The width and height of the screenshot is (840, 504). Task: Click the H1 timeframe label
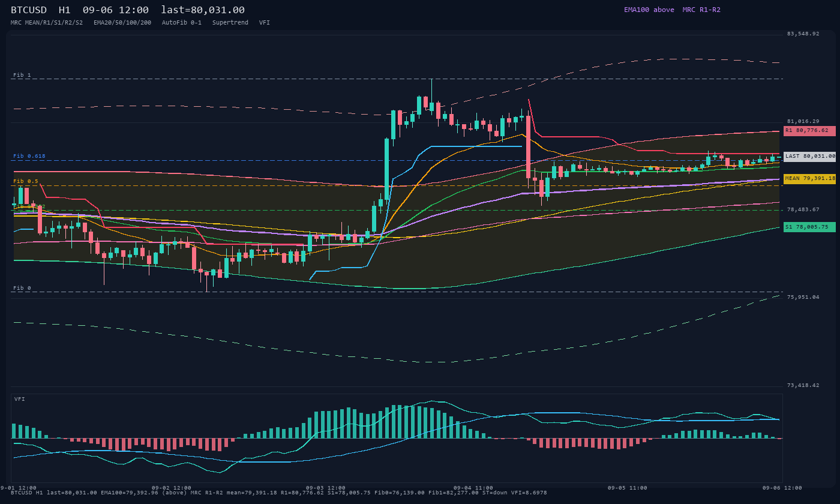tap(65, 10)
